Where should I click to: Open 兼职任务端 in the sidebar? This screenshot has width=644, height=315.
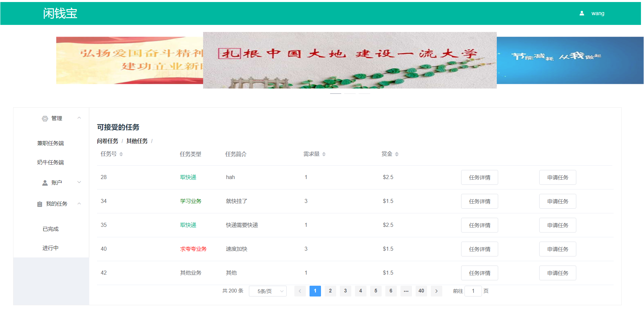[x=51, y=143]
